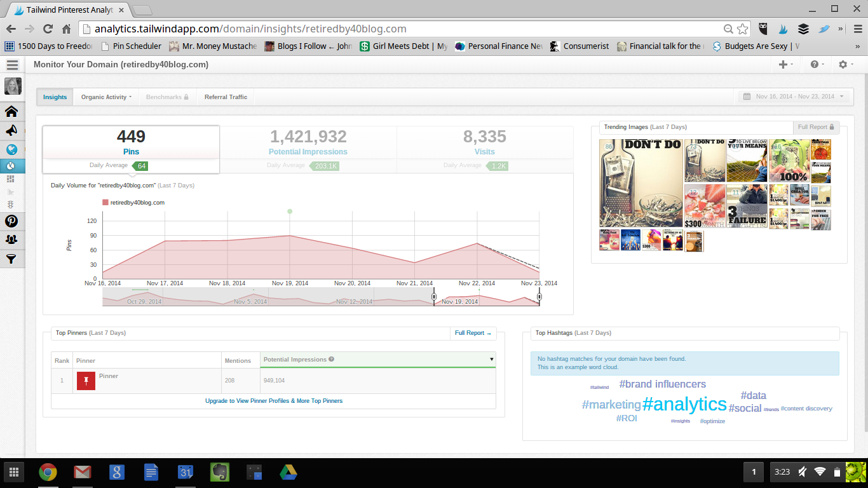Select the pie chart insights sidebar icon
The image size is (868, 488).
[x=11, y=166]
